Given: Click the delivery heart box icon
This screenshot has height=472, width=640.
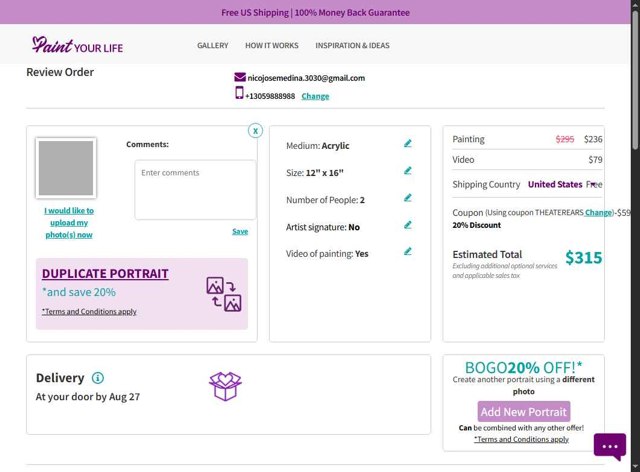Looking at the screenshot, I should (x=225, y=386).
